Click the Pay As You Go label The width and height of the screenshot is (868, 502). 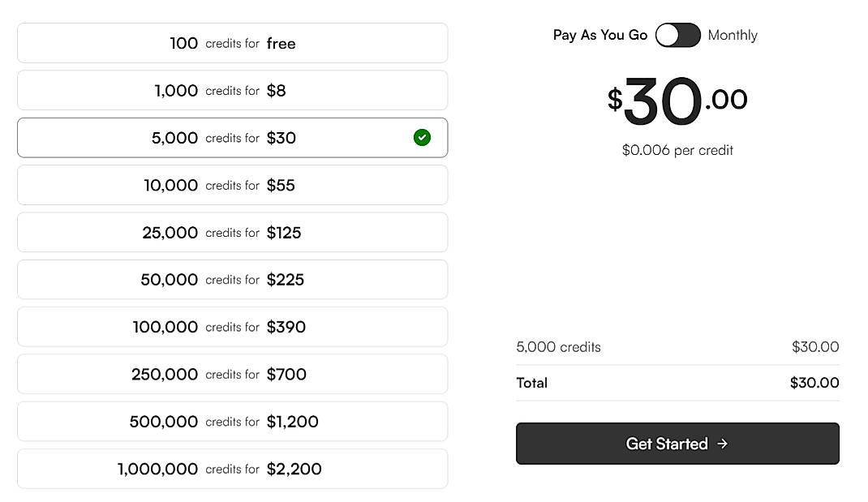click(599, 35)
